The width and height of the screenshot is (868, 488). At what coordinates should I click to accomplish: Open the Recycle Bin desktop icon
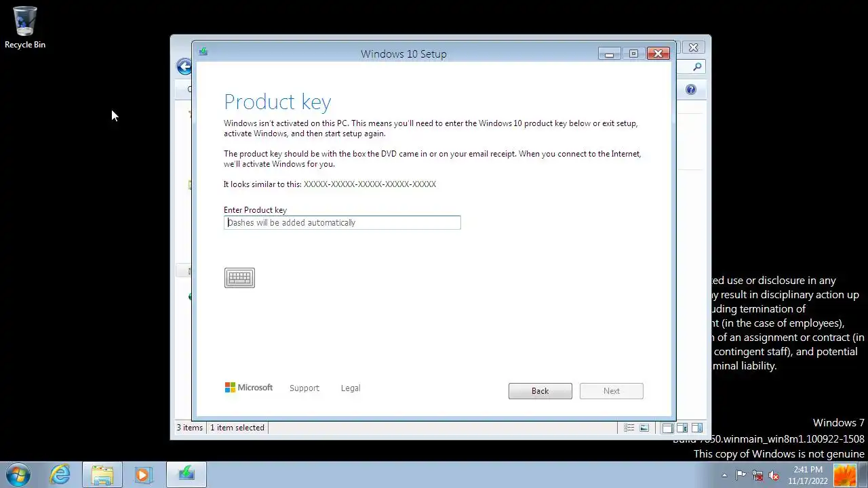(x=25, y=28)
